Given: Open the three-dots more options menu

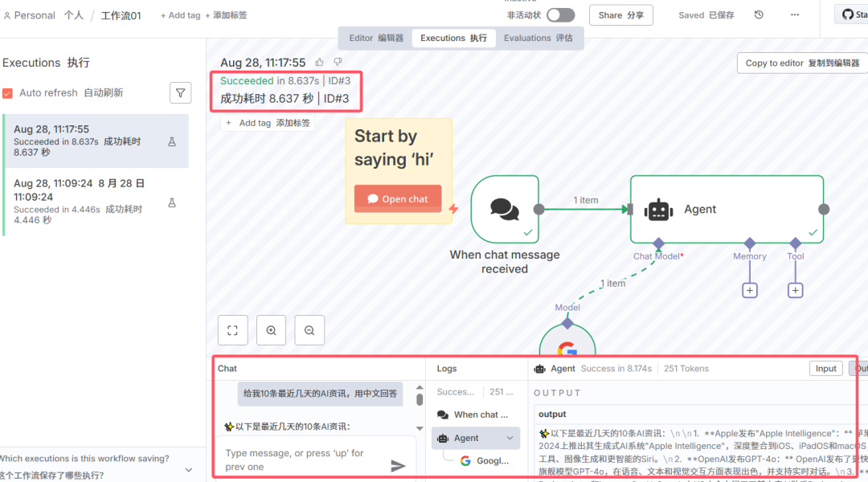Looking at the screenshot, I should tap(795, 15).
